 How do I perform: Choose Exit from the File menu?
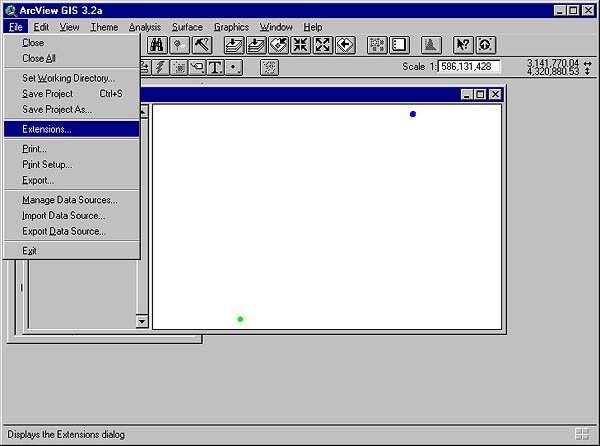coord(72,251)
